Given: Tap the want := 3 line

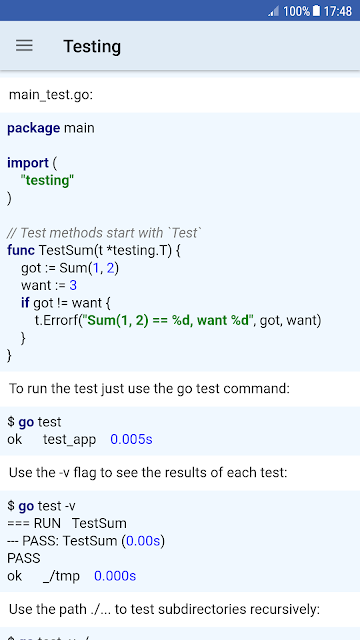Looking at the screenshot, I should [49, 285].
